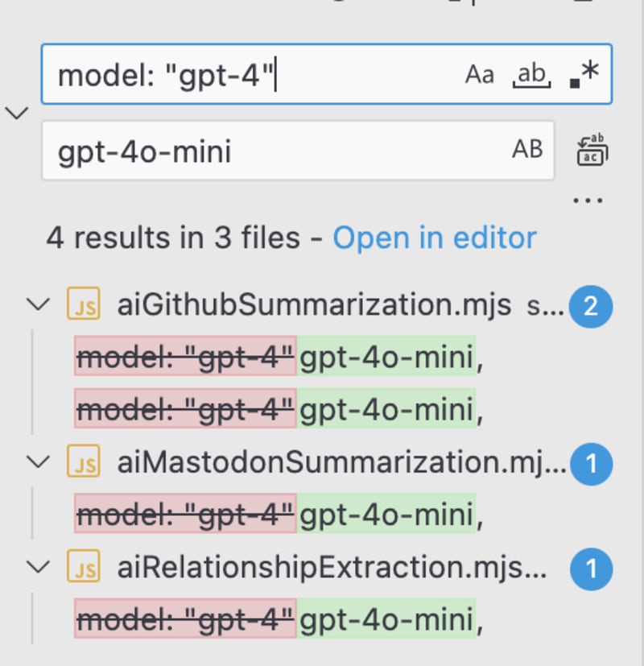This screenshot has width=644, height=666.
Task: Click the count badge for aiRelationshipExtraction.mjs
Action: pos(591,569)
